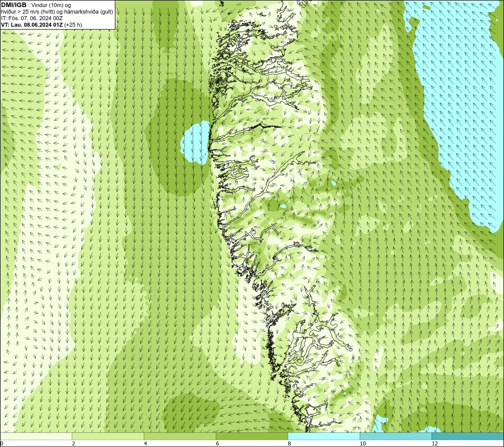
Task: Click the 6–8 m/s dark green band
Action: pyautogui.click(x=252, y=436)
